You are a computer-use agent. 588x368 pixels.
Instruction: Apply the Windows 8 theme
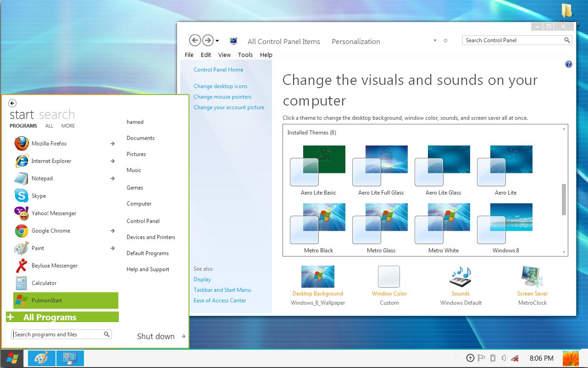505,229
